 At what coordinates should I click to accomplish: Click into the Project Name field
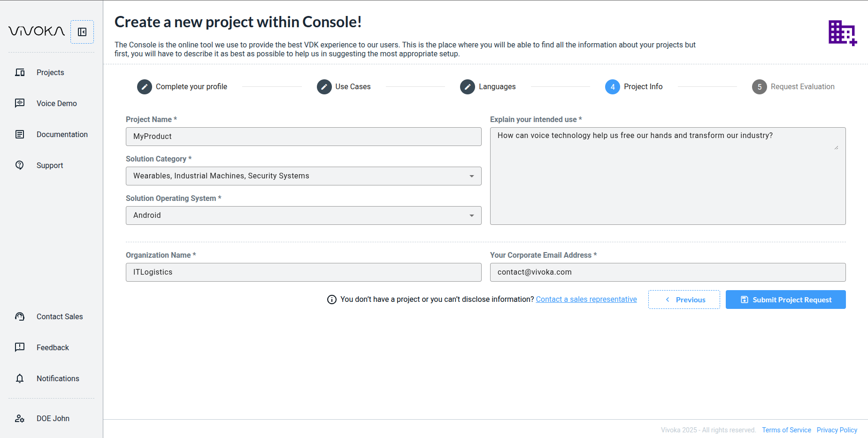pos(303,137)
